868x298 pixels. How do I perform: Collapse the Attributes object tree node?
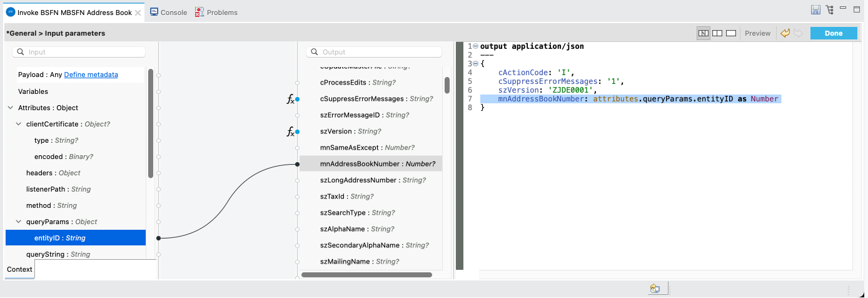click(11, 108)
